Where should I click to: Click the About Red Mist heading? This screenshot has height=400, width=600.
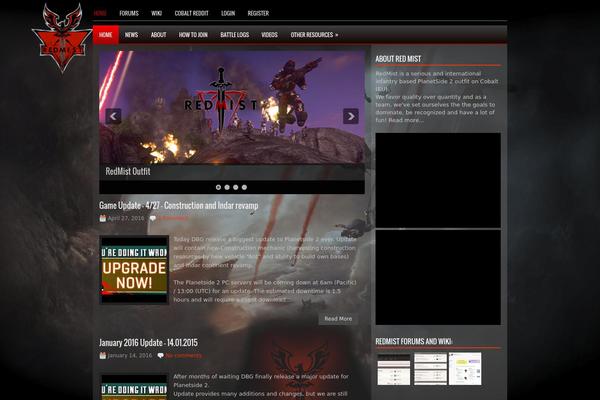[x=398, y=59]
